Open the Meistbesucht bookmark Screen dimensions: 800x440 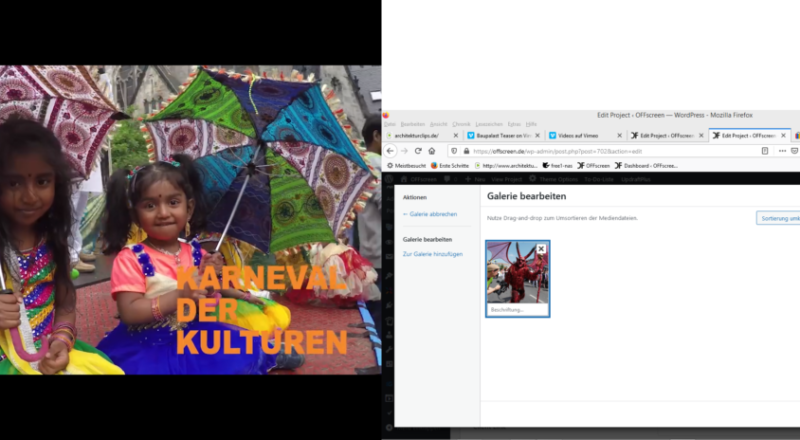click(408, 165)
